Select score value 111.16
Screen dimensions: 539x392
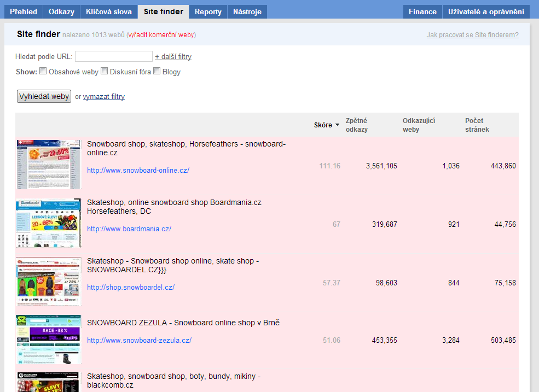(329, 166)
